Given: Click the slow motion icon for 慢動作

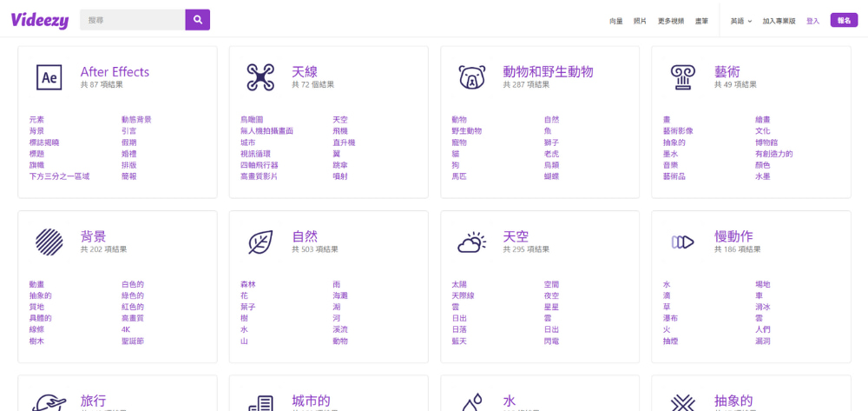Looking at the screenshot, I should click(682, 242).
